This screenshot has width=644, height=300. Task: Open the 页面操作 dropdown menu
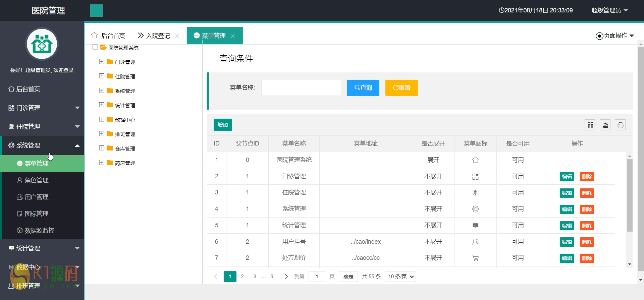tap(615, 36)
